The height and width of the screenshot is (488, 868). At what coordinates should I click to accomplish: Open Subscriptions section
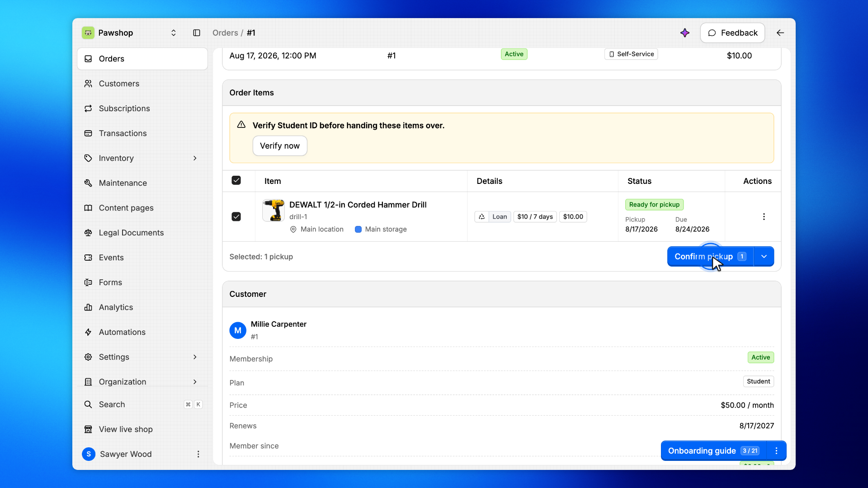pos(142,108)
